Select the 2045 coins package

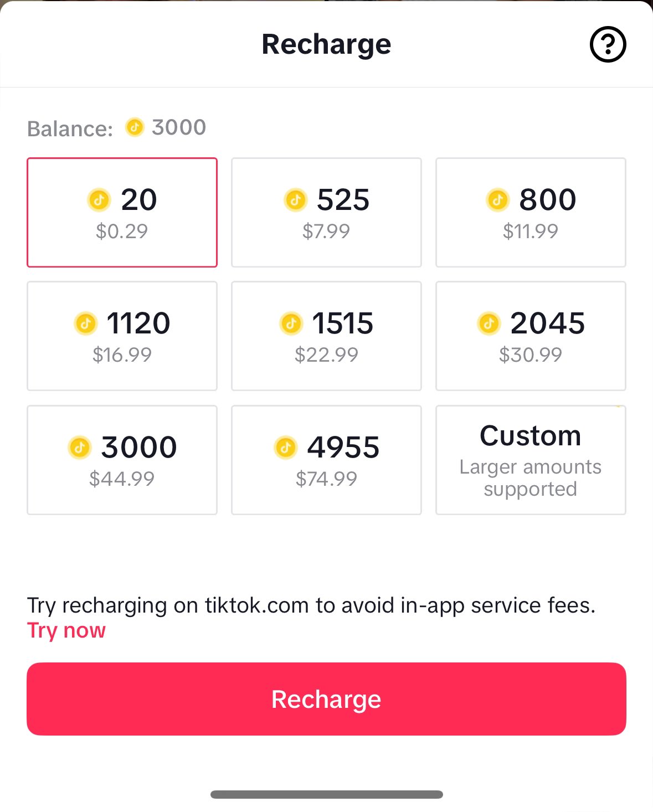(x=531, y=336)
